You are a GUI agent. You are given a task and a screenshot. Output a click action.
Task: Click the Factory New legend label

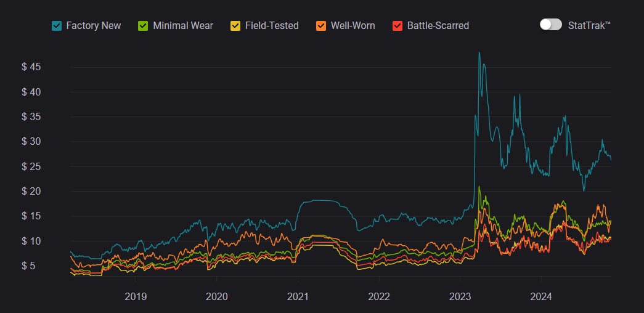pos(93,26)
